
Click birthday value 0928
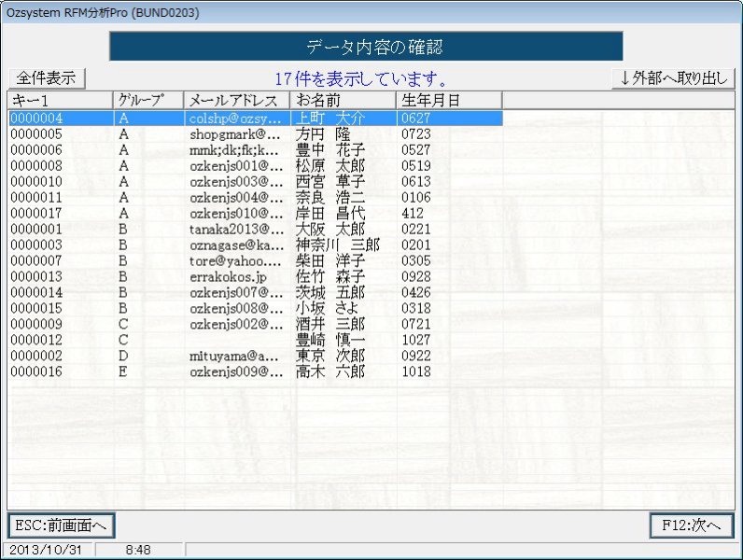pos(416,276)
